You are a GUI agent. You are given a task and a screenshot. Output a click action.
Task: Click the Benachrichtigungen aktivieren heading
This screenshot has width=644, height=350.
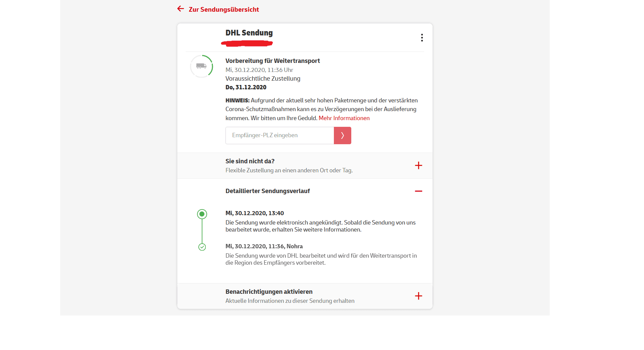[x=269, y=292]
